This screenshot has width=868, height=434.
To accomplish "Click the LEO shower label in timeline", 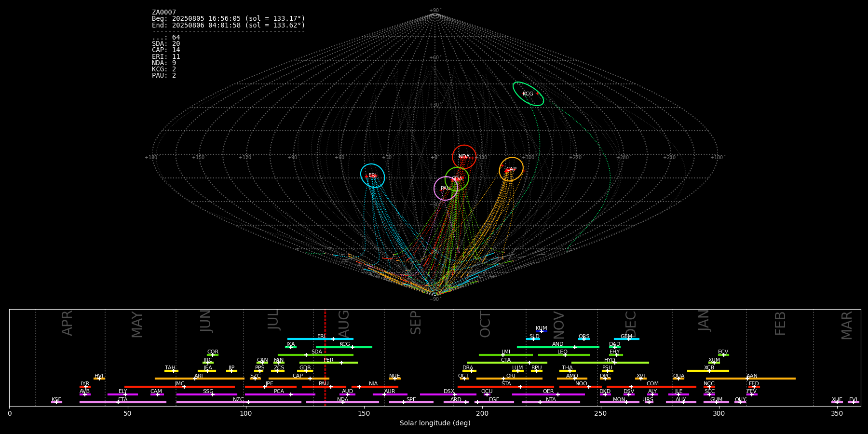I will tap(563, 352).
